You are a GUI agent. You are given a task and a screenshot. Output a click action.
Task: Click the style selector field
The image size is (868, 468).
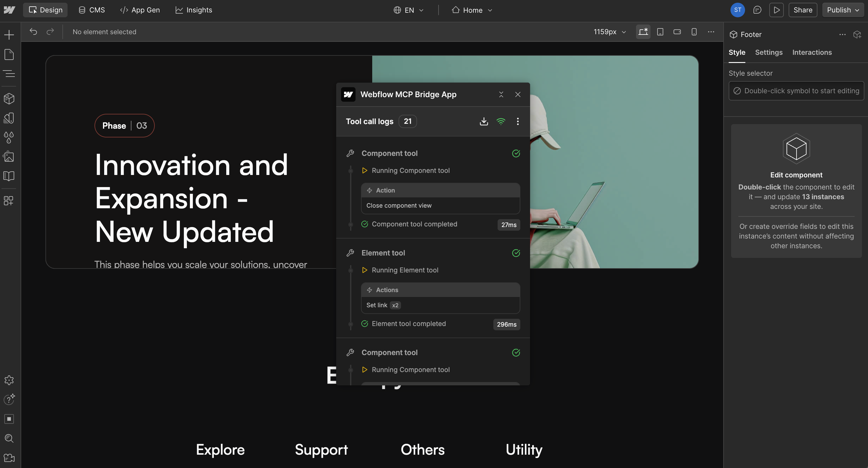(796, 91)
